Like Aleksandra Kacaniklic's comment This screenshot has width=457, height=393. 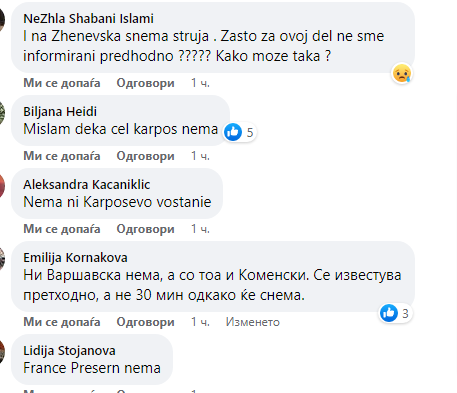62,229
